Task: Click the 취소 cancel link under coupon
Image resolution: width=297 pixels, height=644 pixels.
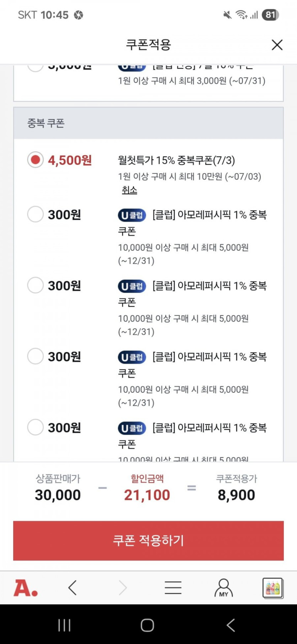Action: (x=129, y=190)
